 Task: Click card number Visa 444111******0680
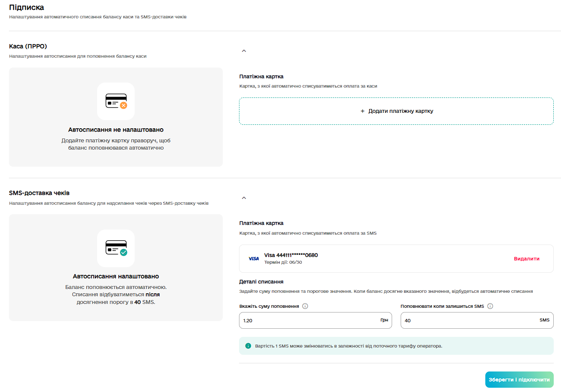[x=291, y=255]
